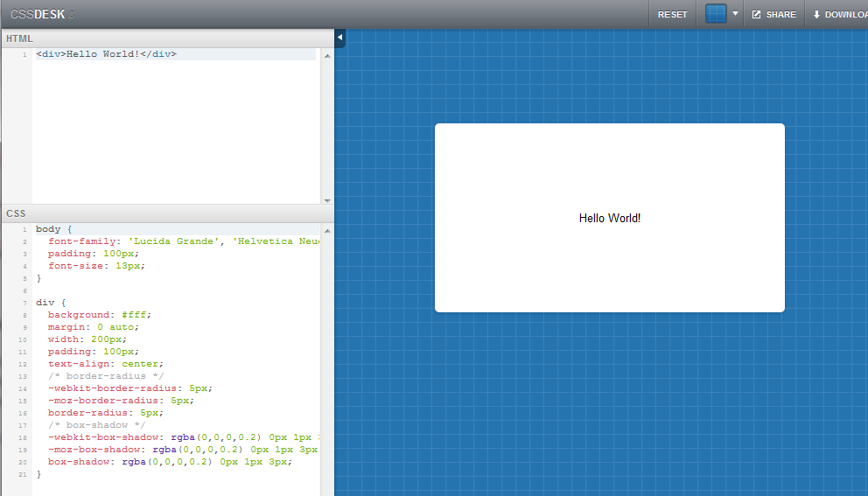Click the RESET button
The width and height of the screenshot is (868, 496).
tap(672, 14)
